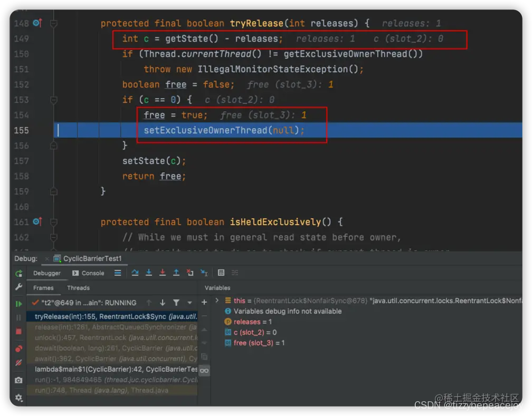
Task: Move watch up triangle icon
Action: point(204,330)
